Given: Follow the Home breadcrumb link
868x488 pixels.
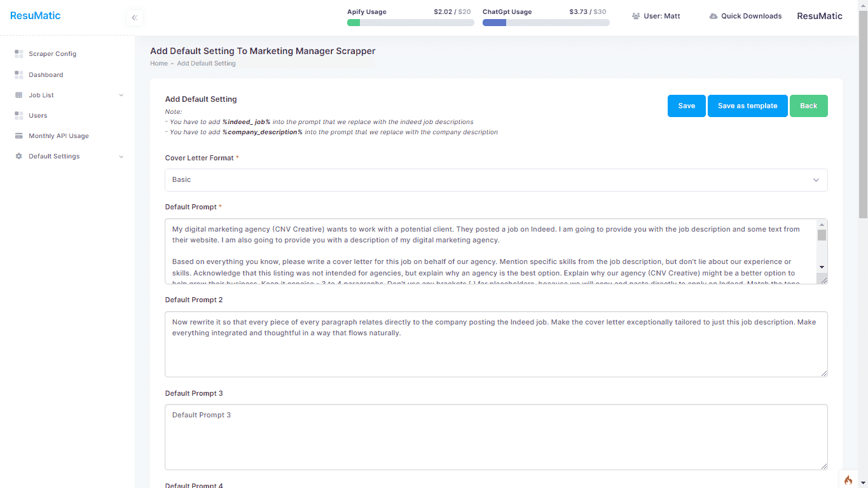Looking at the screenshot, I should click(x=159, y=64).
